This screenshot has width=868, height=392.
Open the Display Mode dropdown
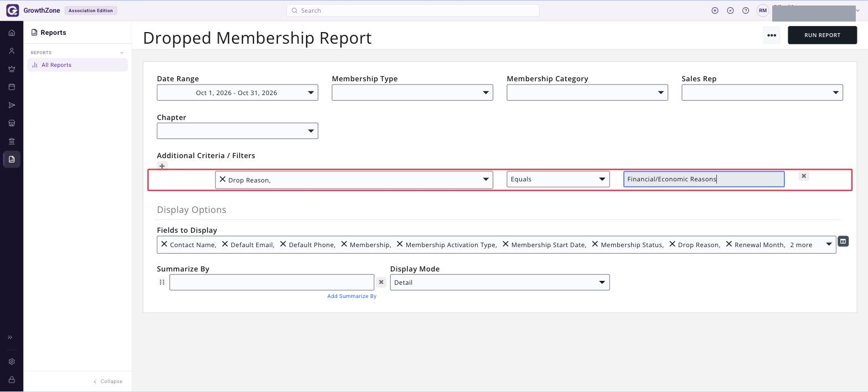click(500, 283)
